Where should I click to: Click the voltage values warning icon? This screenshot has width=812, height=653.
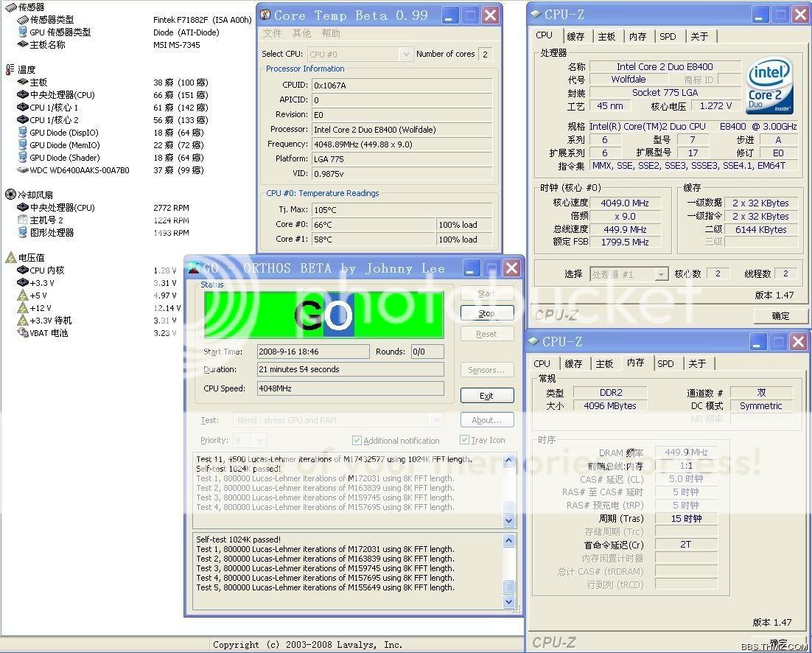point(10,257)
